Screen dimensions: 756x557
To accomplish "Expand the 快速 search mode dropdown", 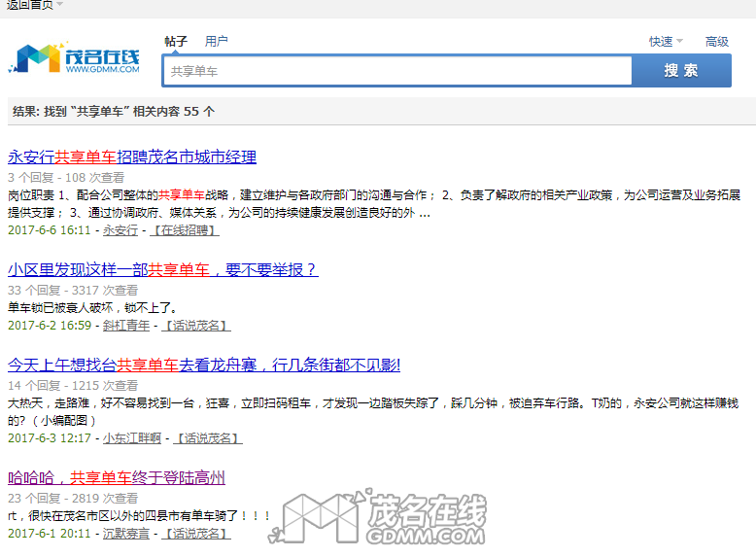I will [666, 42].
